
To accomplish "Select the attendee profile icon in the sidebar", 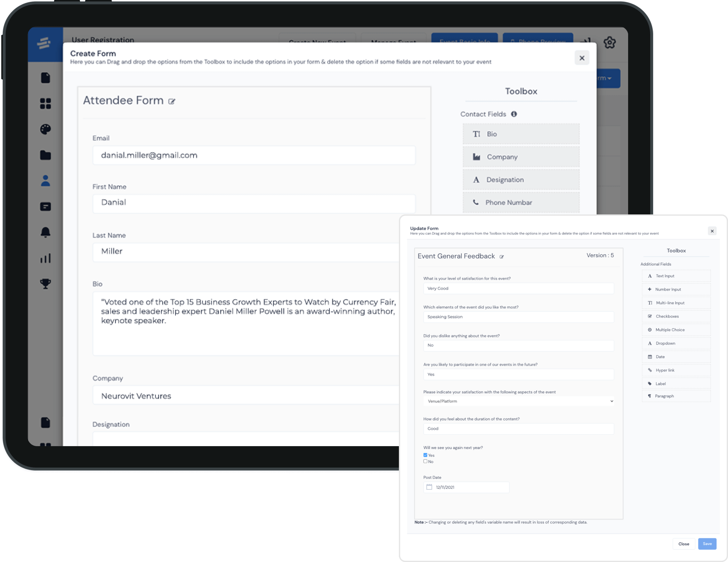I will pyautogui.click(x=45, y=181).
